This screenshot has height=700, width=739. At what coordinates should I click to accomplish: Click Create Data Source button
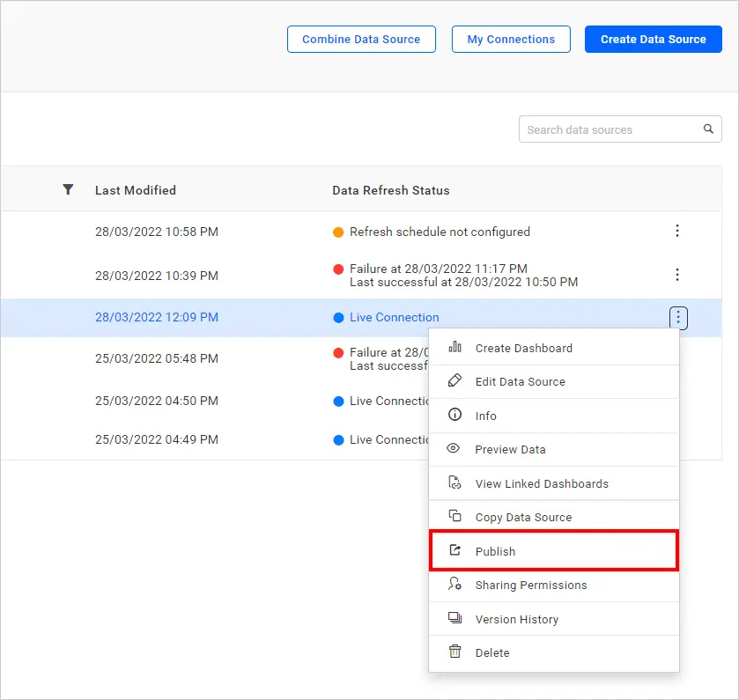tap(654, 39)
